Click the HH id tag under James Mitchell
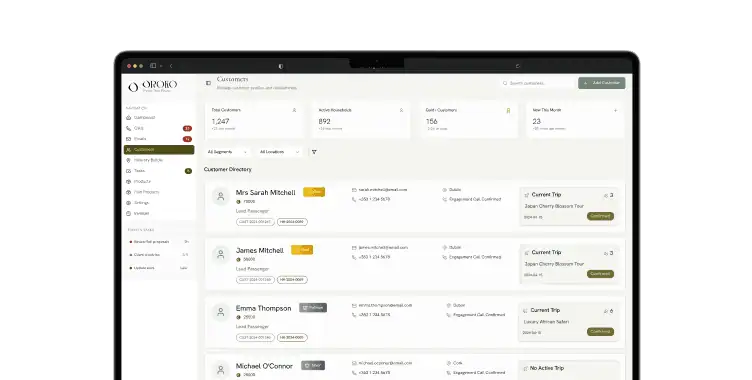The image size is (752, 380). pyautogui.click(x=292, y=280)
